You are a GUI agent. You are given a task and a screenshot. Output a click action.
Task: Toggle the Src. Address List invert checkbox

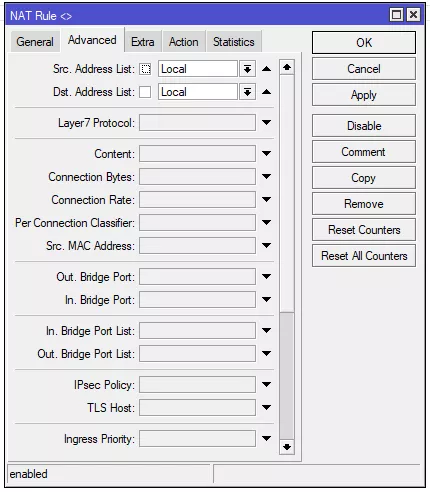pyautogui.click(x=145, y=69)
